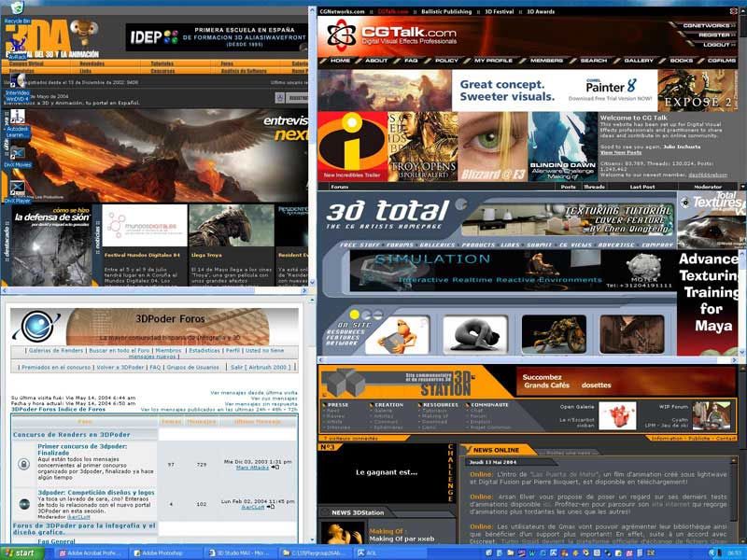Click 3D Total motorcycle thumbnail
Viewport: 747px width, 560px height.
(x=554, y=334)
